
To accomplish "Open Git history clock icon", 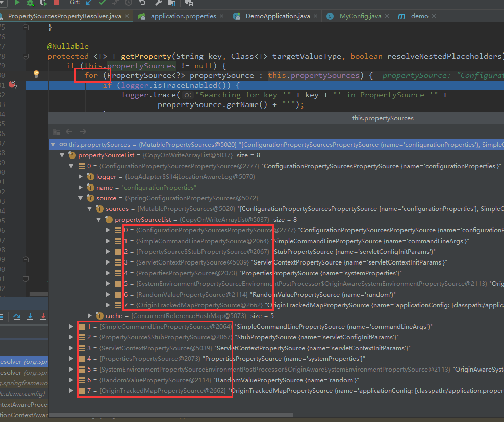I will pos(129,3).
